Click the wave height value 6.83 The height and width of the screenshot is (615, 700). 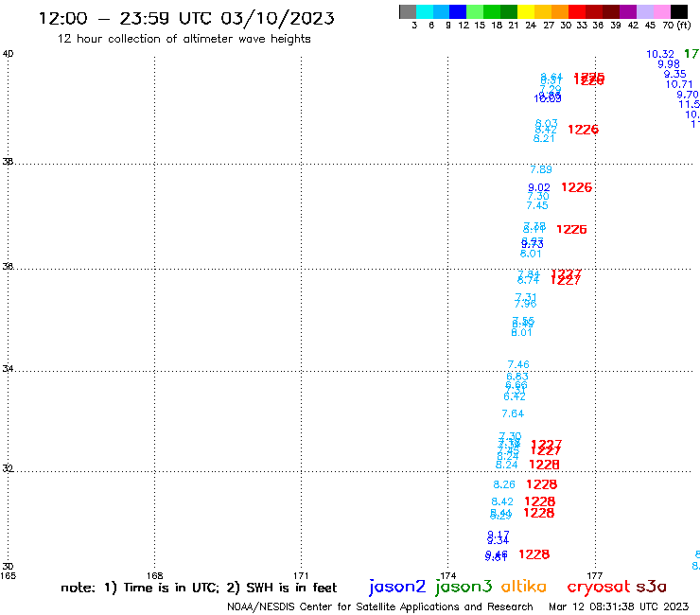click(517, 377)
